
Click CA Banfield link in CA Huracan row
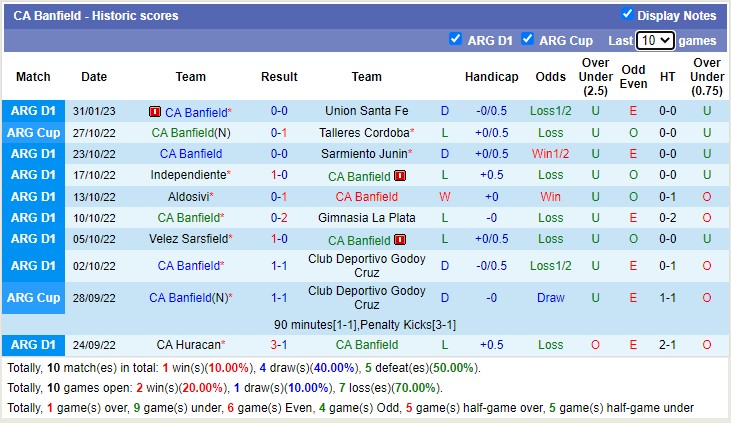coord(366,345)
